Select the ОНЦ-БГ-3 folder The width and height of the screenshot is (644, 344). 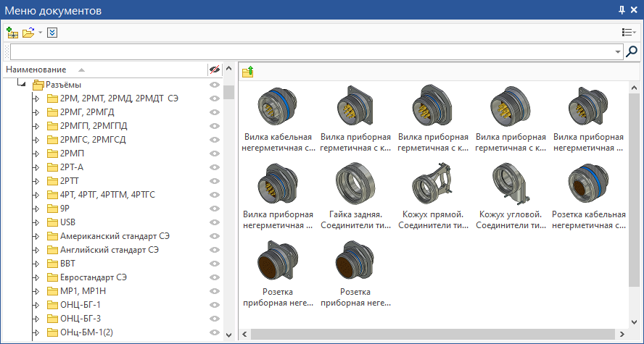80,319
